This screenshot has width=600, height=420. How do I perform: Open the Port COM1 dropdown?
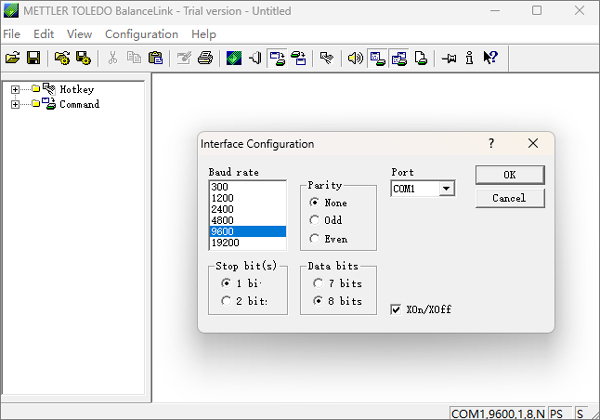pos(446,188)
